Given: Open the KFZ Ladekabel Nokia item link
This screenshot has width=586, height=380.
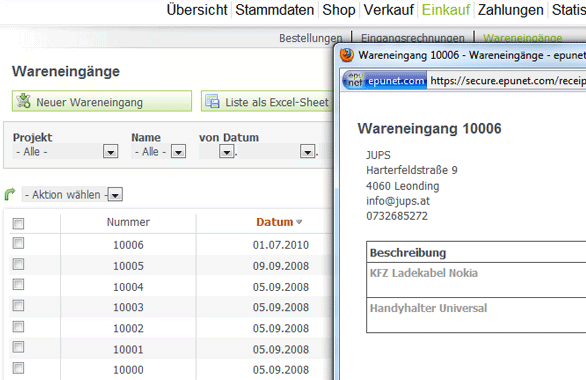Looking at the screenshot, I should (x=424, y=273).
